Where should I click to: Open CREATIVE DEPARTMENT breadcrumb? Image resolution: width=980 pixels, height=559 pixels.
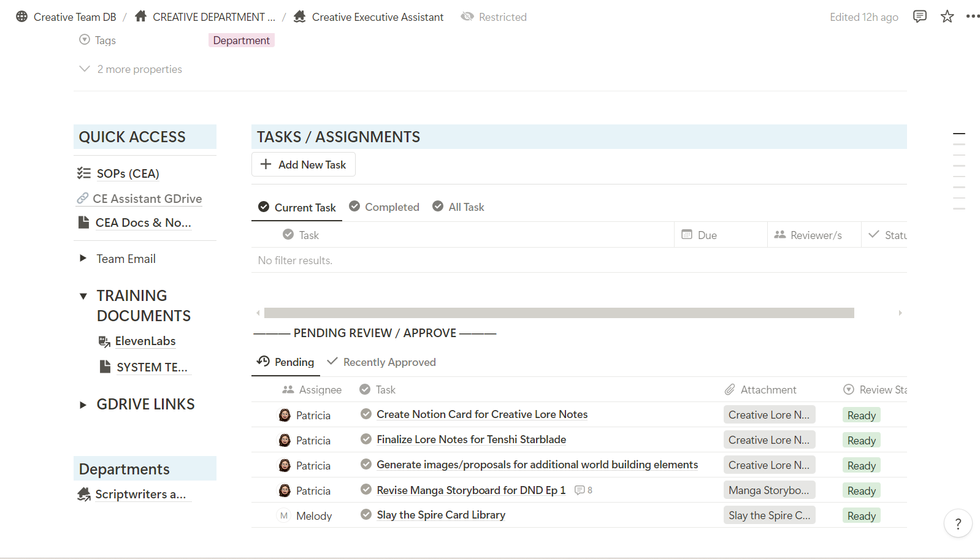214,17
